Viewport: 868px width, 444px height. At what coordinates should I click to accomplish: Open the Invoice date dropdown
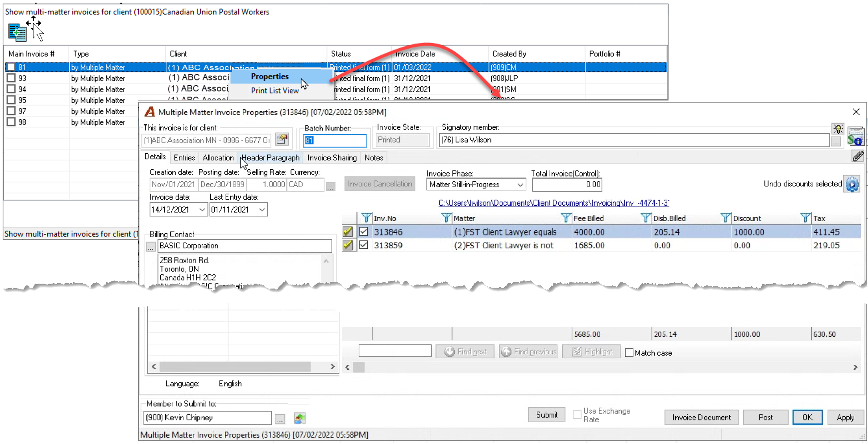(x=202, y=209)
